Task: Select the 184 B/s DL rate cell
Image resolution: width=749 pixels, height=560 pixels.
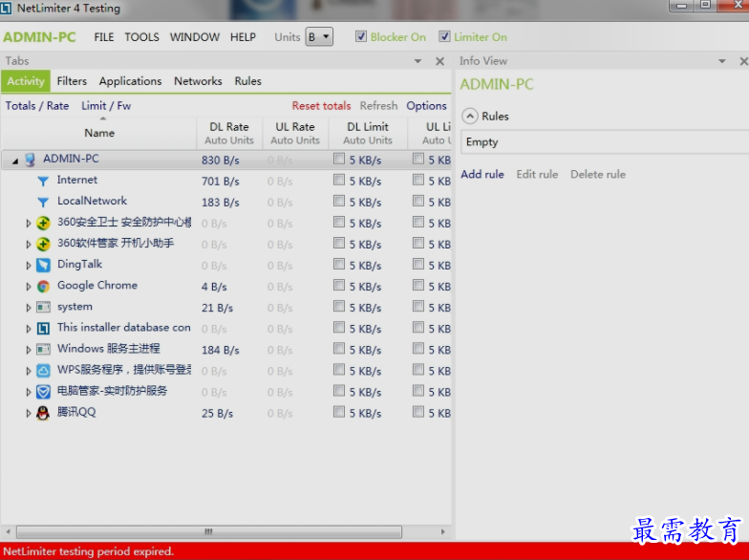Action: coord(220,350)
